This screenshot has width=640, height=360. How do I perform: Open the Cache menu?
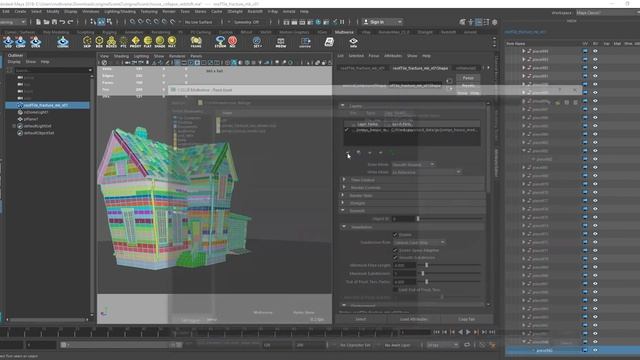[217, 11]
